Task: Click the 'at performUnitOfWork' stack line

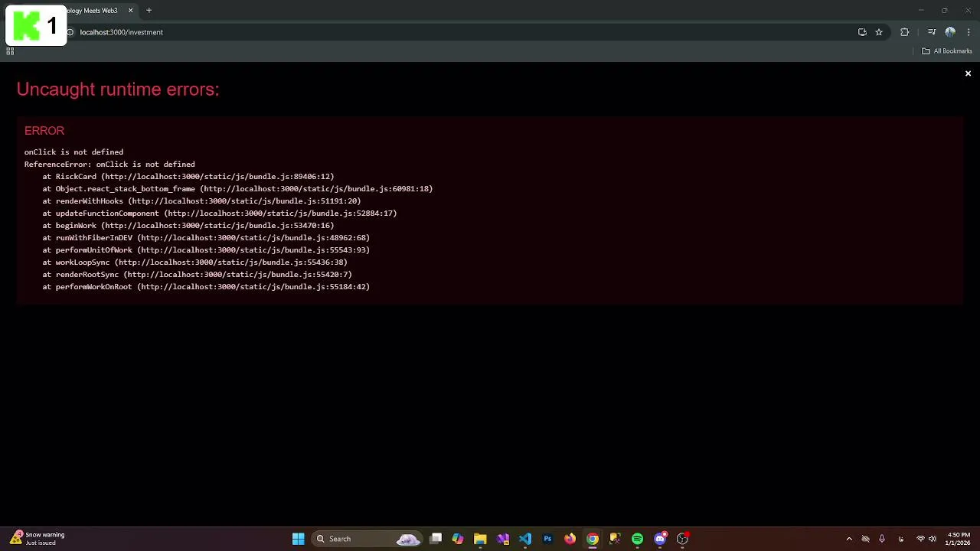Action: tap(206, 249)
